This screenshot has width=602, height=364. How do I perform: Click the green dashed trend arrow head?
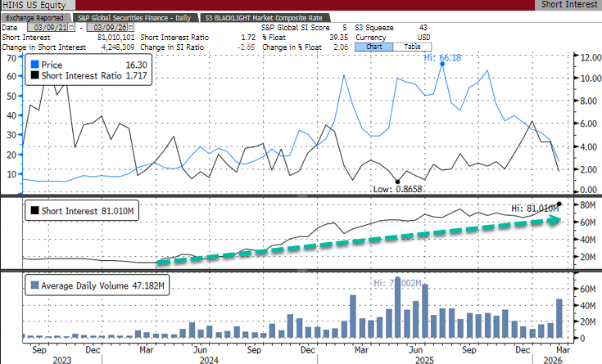coord(555,220)
